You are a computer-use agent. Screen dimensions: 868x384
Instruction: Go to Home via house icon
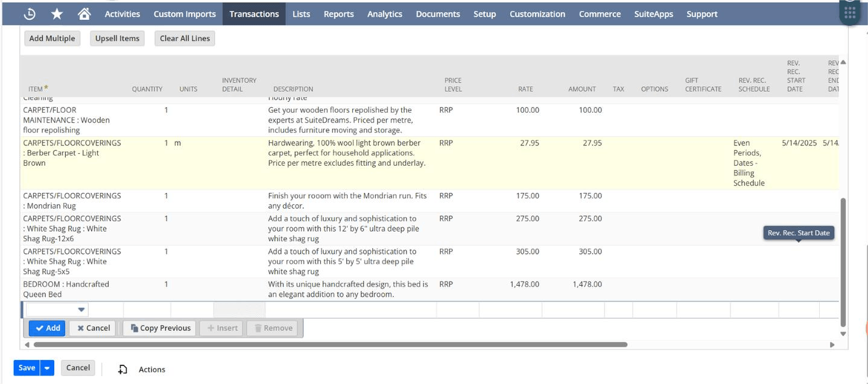tap(84, 14)
